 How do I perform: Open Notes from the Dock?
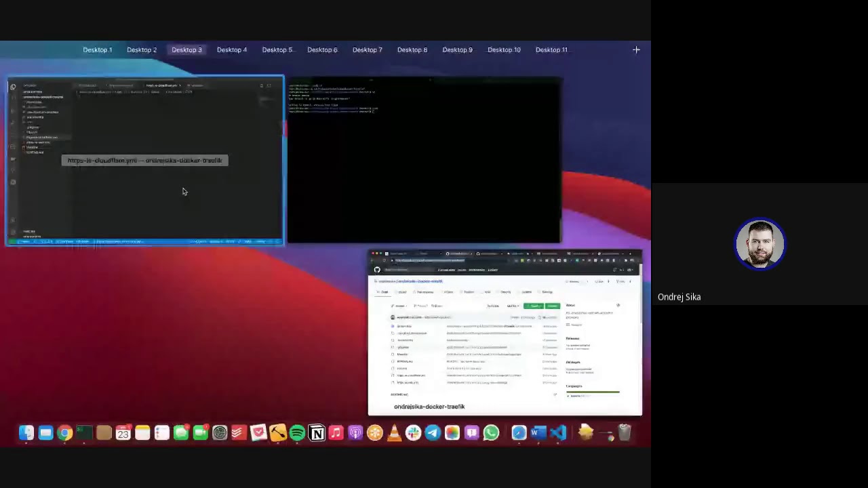click(x=142, y=432)
